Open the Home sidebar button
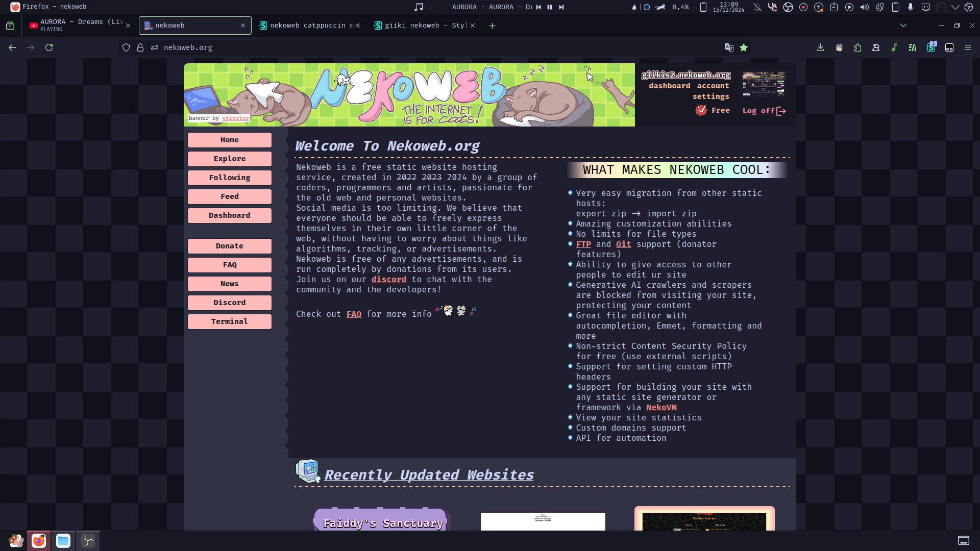Image resolution: width=980 pixels, height=551 pixels. (x=230, y=140)
